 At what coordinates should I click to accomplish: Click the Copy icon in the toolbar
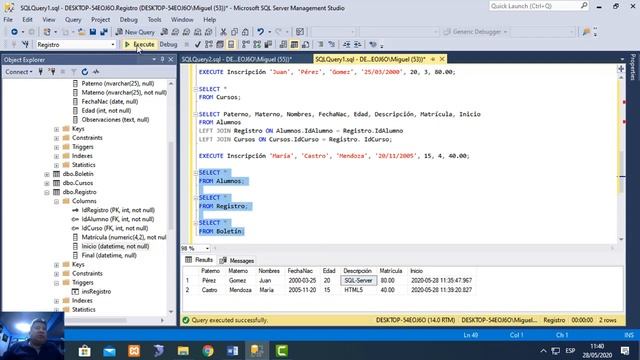pos(234,32)
